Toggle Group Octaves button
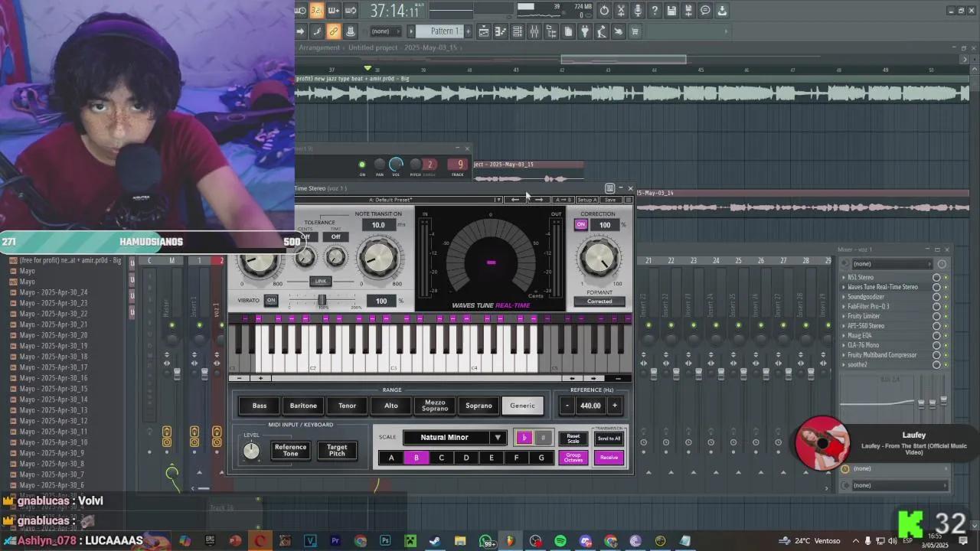Image resolution: width=980 pixels, height=551 pixels. [x=573, y=458]
